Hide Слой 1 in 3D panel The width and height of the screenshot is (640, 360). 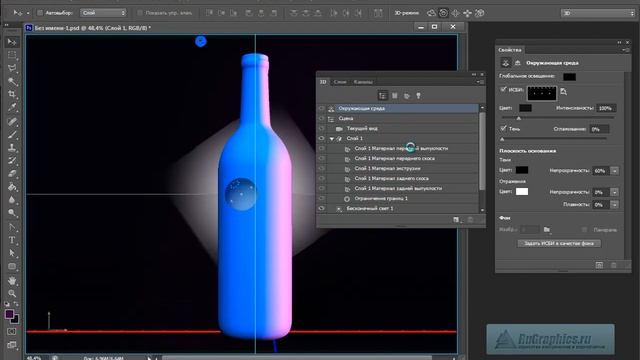322,138
